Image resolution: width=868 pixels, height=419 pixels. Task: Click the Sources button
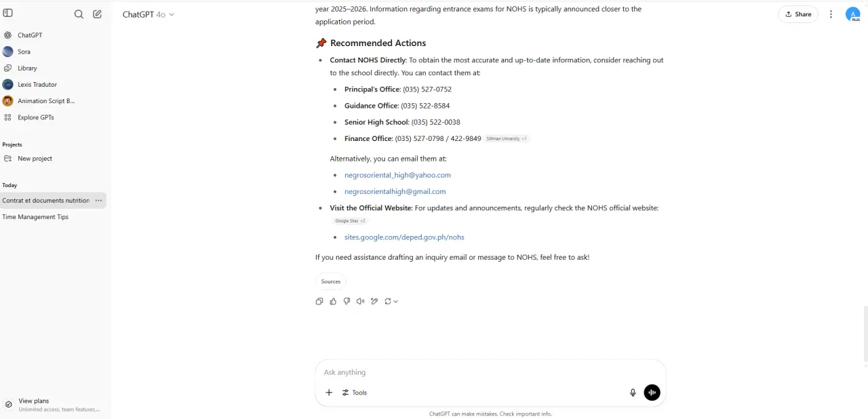(x=331, y=281)
